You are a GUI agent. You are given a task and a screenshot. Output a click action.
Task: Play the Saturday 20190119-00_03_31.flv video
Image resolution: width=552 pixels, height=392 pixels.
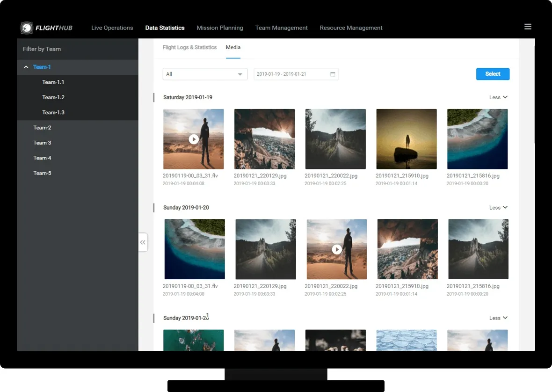pyautogui.click(x=193, y=139)
